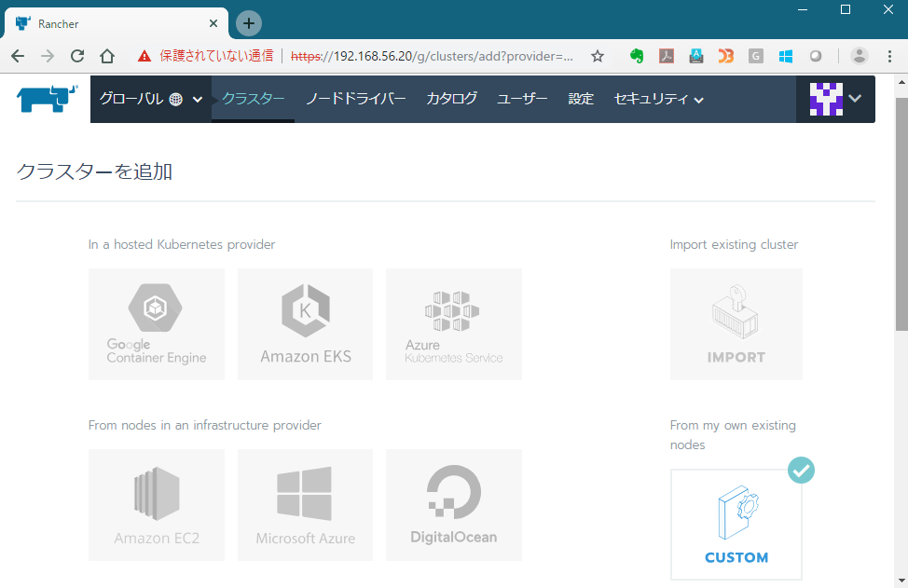Select the Microsoft Azure provider tile
The image size is (908, 588).
pyautogui.click(x=305, y=505)
